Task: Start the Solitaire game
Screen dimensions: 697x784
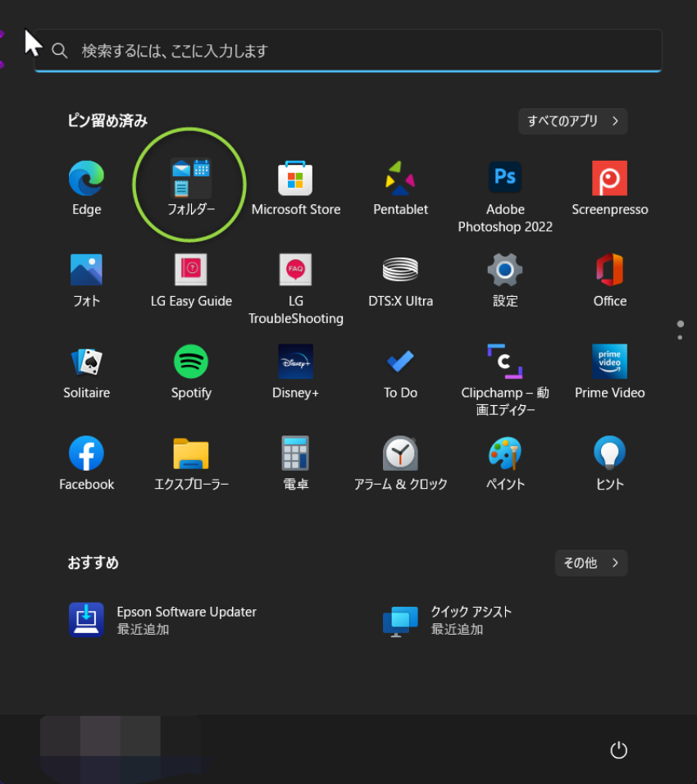Action: [86, 371]
